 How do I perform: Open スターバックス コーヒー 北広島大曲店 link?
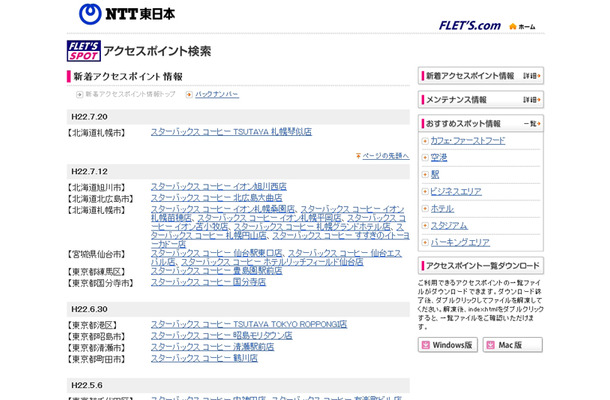[x=217, y=198]
